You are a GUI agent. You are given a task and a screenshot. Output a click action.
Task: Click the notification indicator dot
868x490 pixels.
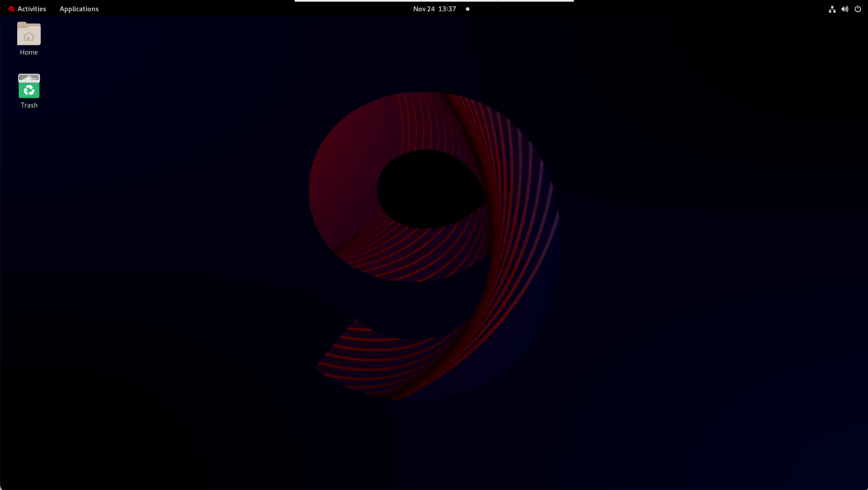click(467, 9)
